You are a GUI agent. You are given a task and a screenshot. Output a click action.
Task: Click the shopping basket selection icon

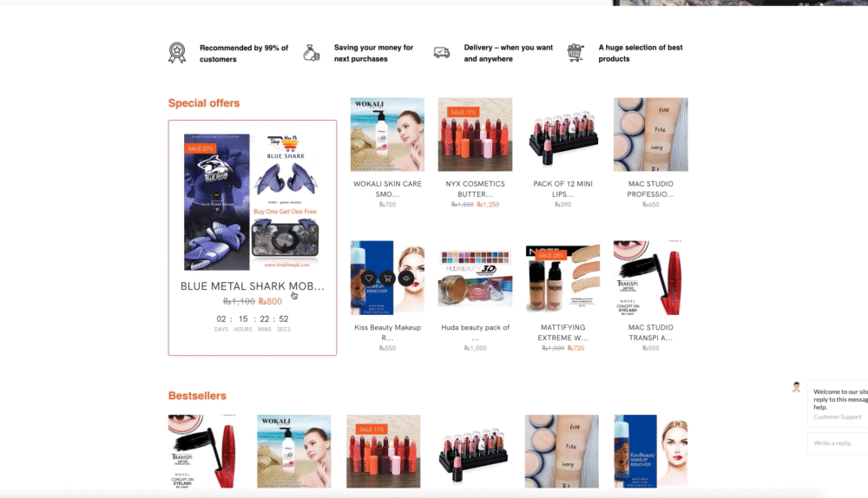tap(575, 53)
